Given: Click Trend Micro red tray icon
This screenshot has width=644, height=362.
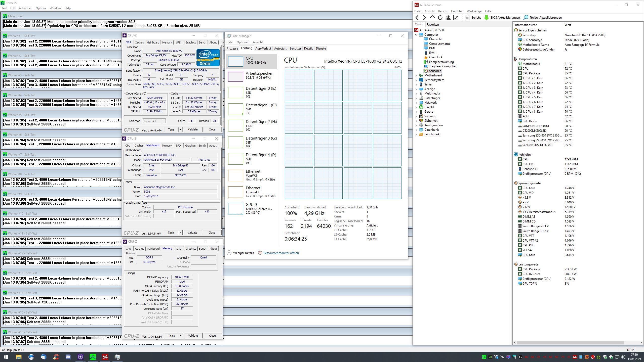Looking at the screenshot, I should click(x=593, y=357).
